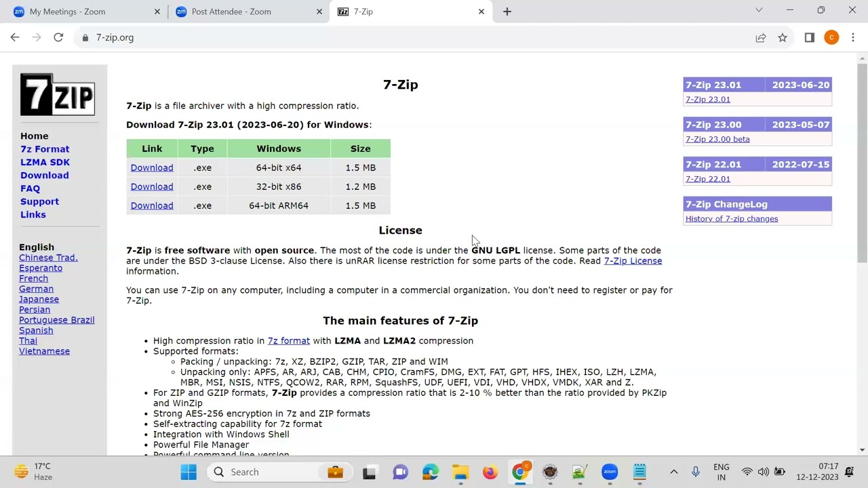The height and width of the screenshot is (488, 868).
Task: Launch Microsoft Edge from the taskbar
Action: pos(431,472)
